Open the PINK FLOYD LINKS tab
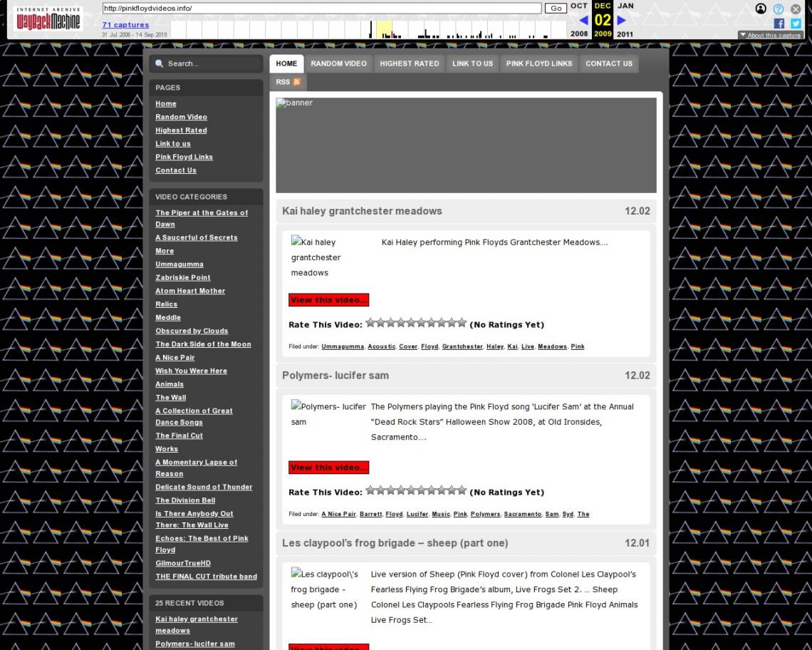Screen dimensions: 812x650 [539, 63]
